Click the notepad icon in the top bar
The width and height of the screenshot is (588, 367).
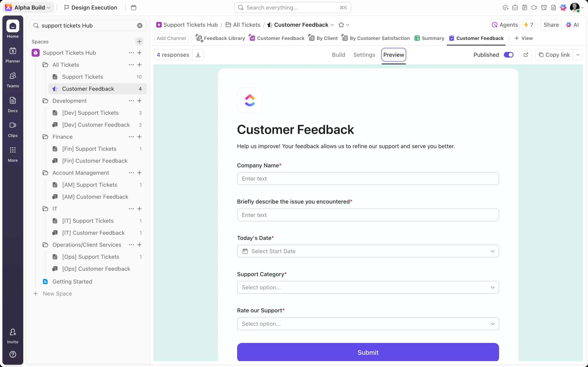pos(525,8)
